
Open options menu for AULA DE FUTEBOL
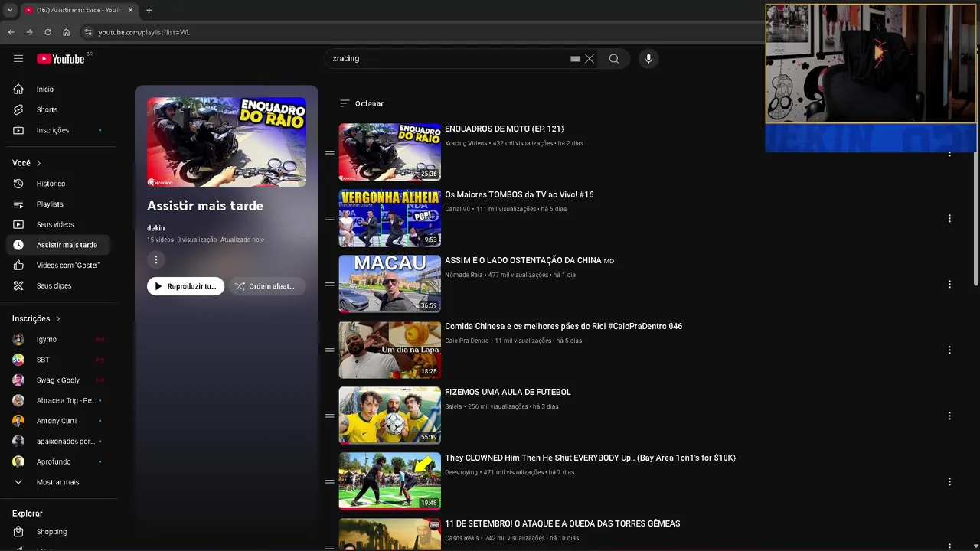[949, 416]
